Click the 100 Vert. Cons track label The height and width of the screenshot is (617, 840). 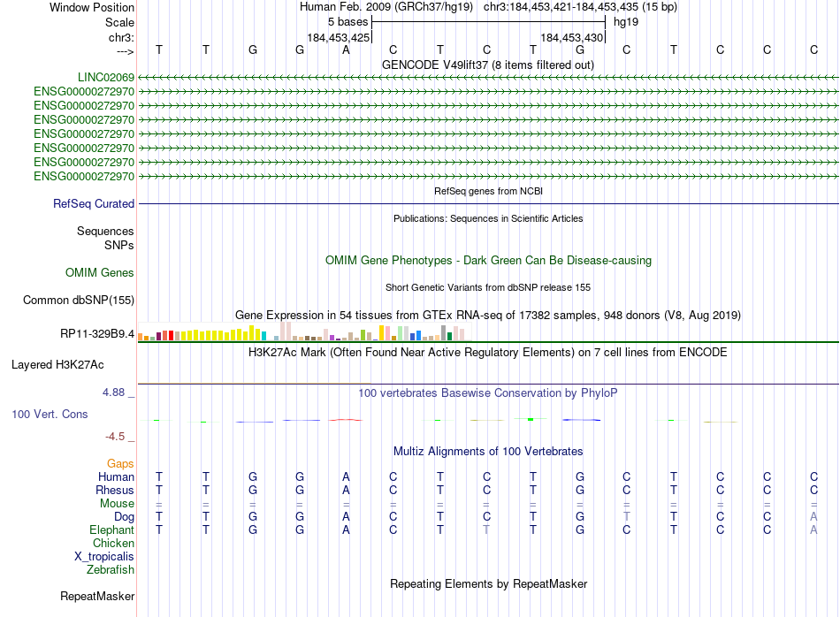(50, 414)
